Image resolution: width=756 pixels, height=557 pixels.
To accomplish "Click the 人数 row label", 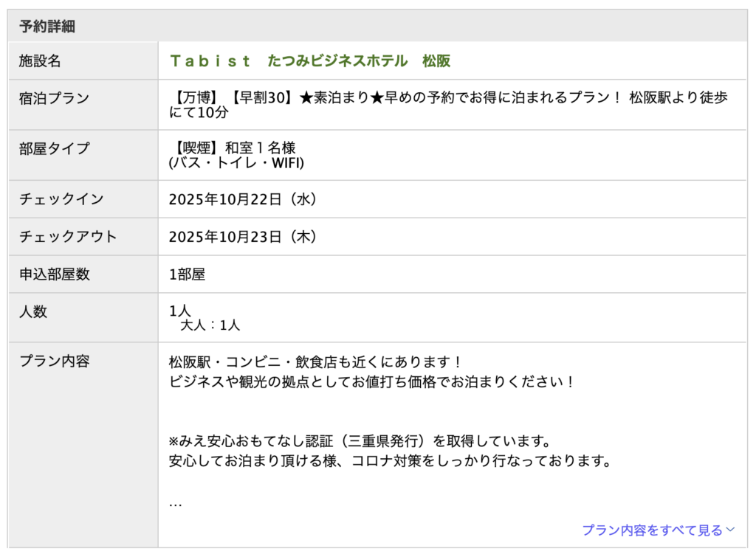I will 32,312.
